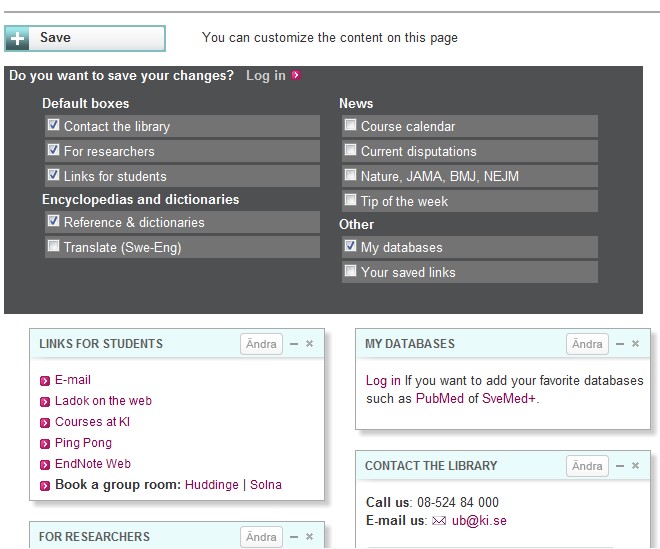Viewport: 660px width, 549px height.
Task: Collapse the My Databases box
Action: pos(620,344)
